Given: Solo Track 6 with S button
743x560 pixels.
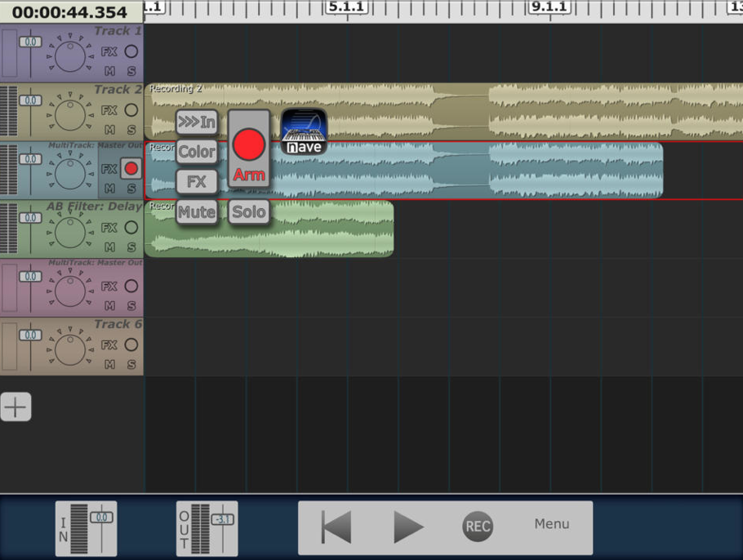Looking at the screenshot, I should 131,365.
